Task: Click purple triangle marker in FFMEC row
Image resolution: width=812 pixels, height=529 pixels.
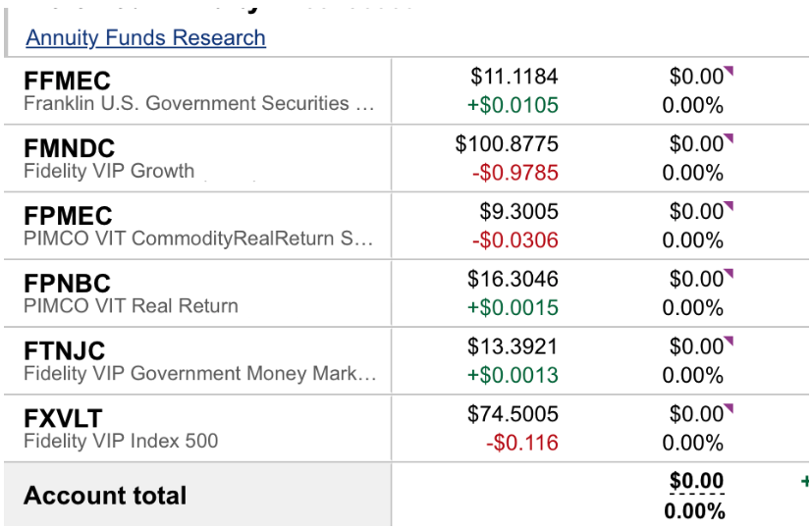Action: [730, 71]
